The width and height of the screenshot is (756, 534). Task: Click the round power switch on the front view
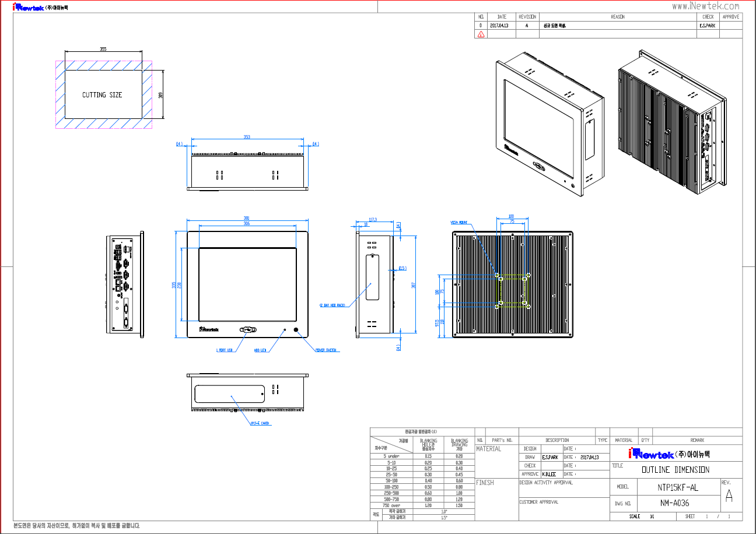[296, 330]
